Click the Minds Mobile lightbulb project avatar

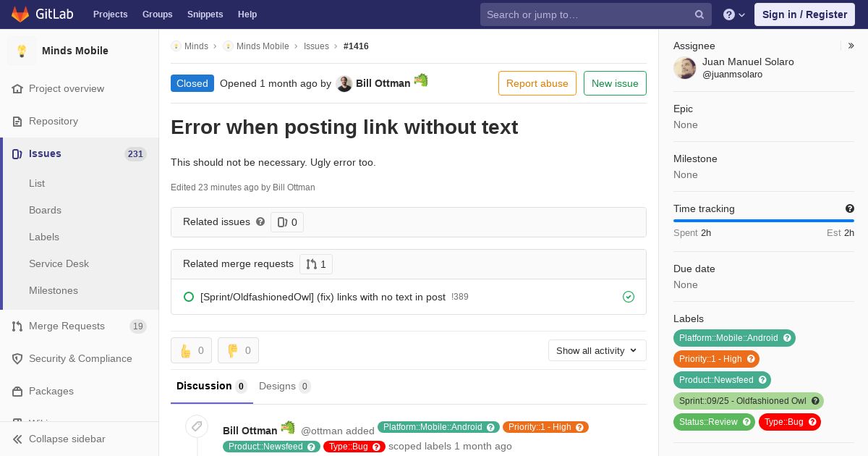pyautogui.click(x=22, y=51)
